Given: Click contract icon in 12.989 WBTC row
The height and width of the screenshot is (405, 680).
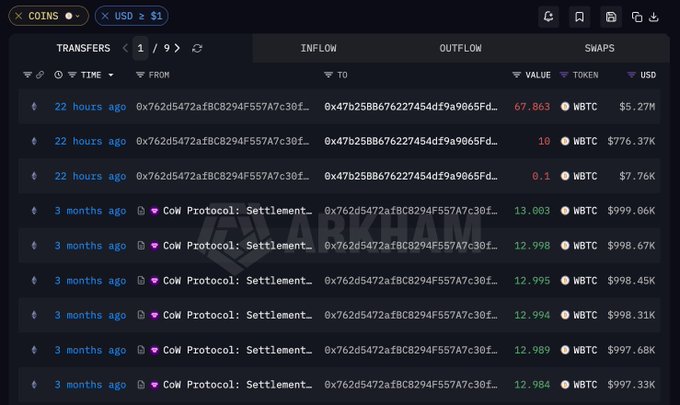Looking at the screenshot, I should point(141,350).
